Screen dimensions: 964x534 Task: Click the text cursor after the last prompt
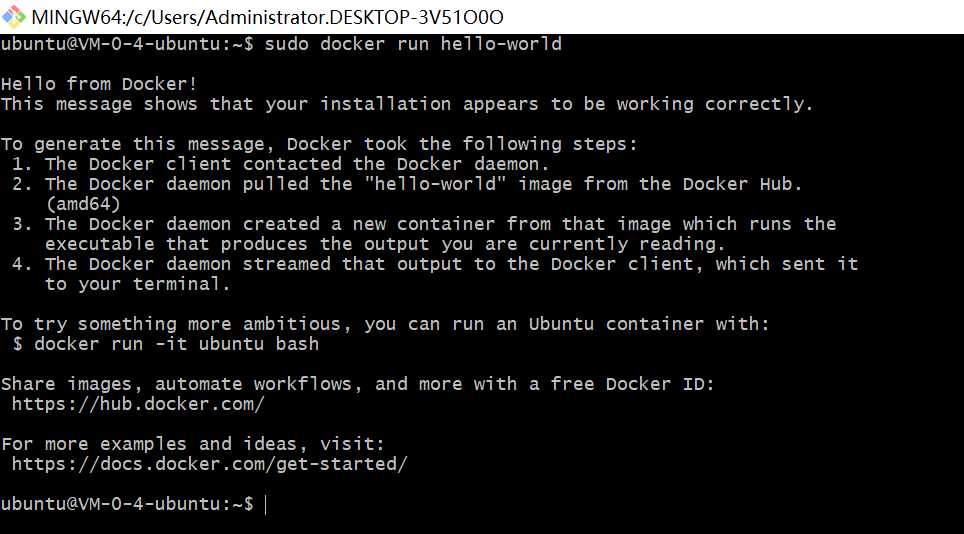(x=266, y=504)
